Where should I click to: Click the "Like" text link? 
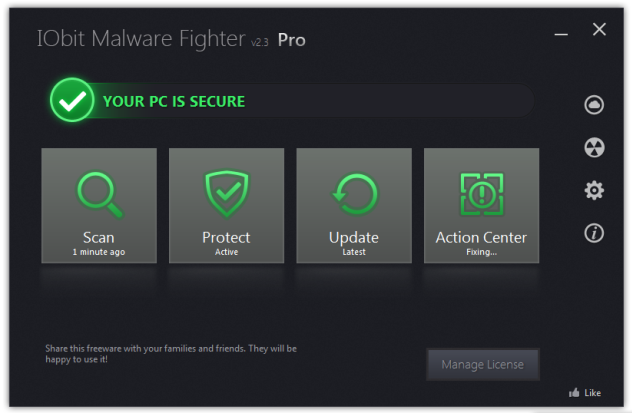594,393
